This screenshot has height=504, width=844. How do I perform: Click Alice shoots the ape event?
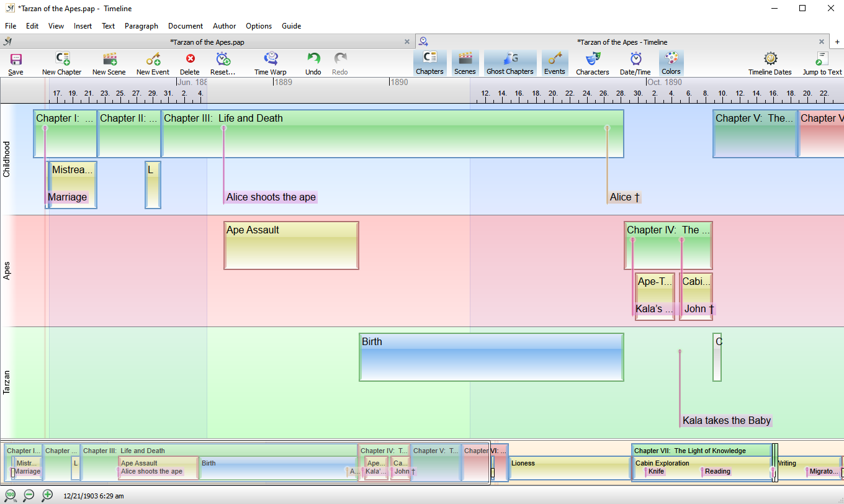click(x=271, y=197)
